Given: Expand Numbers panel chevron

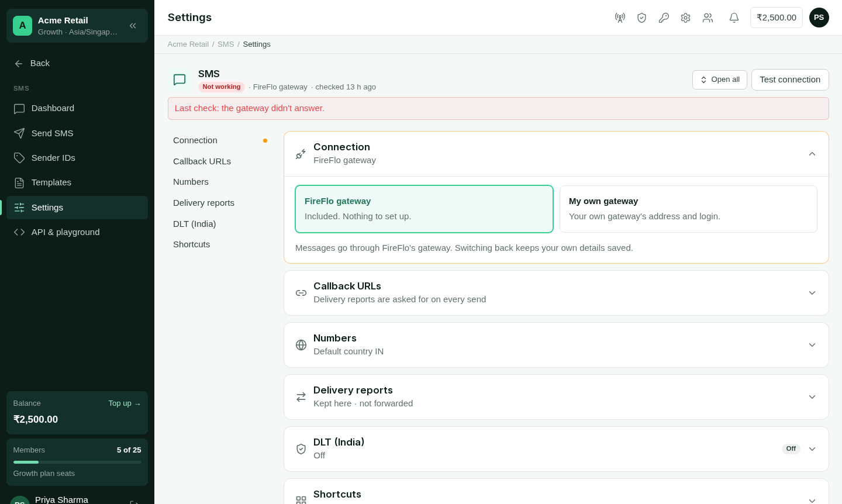Looking at the screenshot, I should [812, 345].
